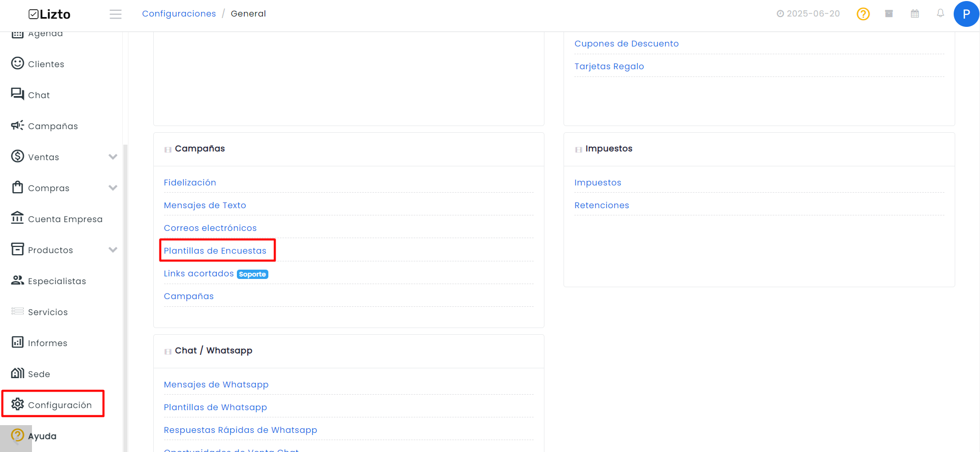Click the Configuraciones breadcrumb
Viewport: 980px width, 452px height.
point(179,13)
